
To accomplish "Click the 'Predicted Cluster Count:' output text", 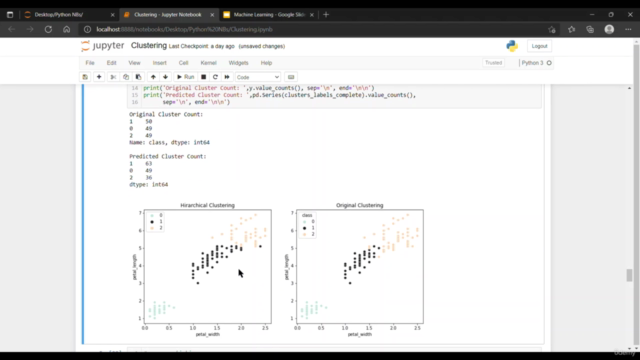I will 168,156.
